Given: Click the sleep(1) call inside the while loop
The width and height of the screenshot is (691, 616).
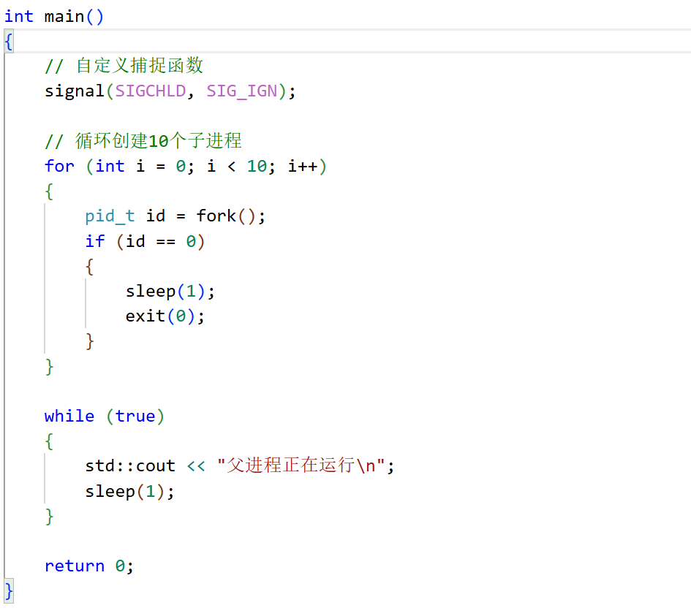Looking at the screenshot, I should (125, 491).
